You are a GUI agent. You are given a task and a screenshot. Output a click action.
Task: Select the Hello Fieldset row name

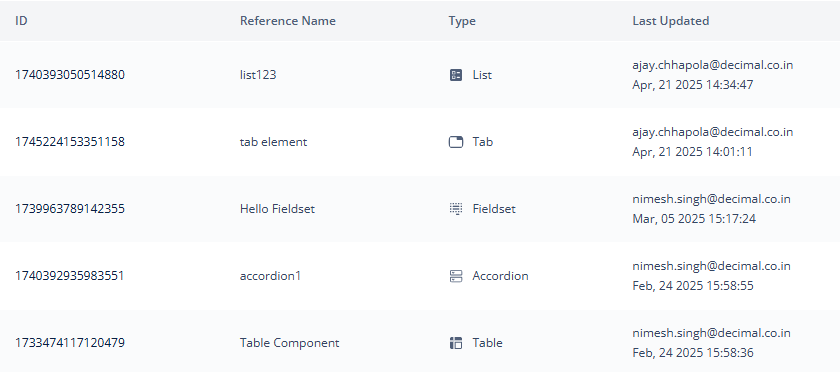click(278, 209)
